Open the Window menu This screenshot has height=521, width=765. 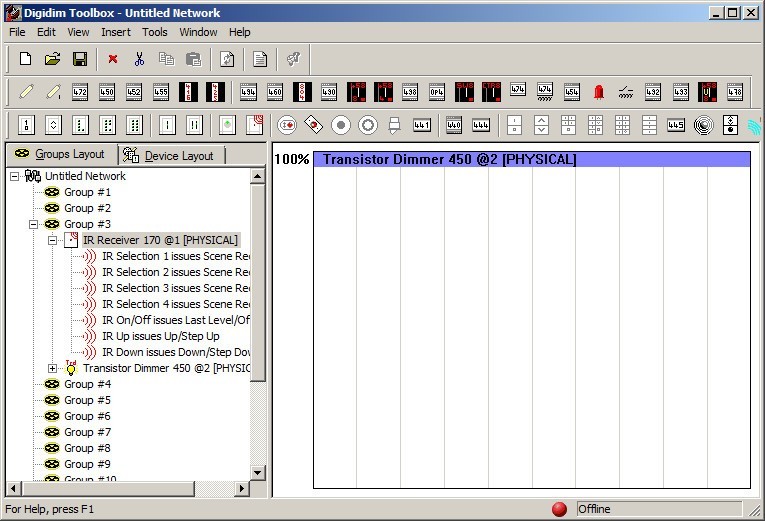pyautogui.click(x=198, y=32)
